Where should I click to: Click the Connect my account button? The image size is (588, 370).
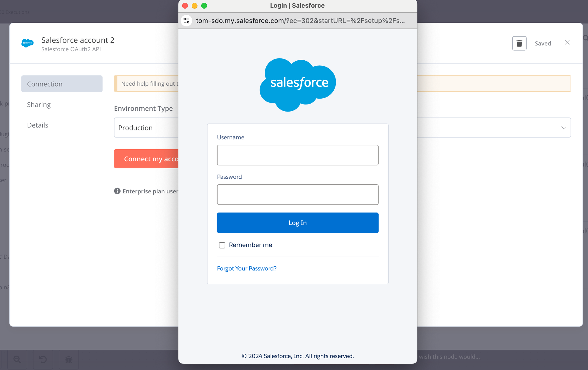click(146, 159)
